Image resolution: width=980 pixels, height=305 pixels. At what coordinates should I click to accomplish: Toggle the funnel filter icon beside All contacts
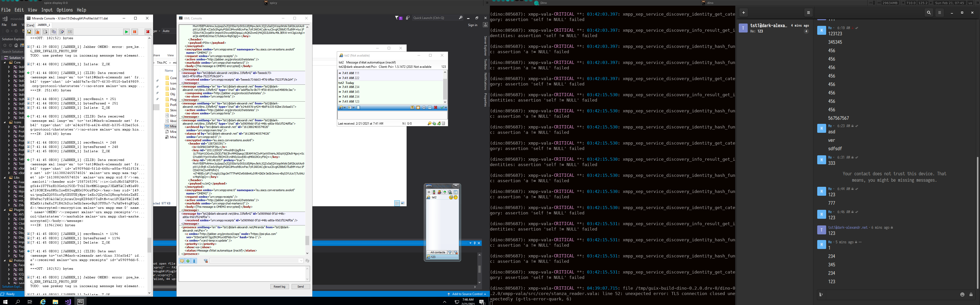(x=450, y=253)
